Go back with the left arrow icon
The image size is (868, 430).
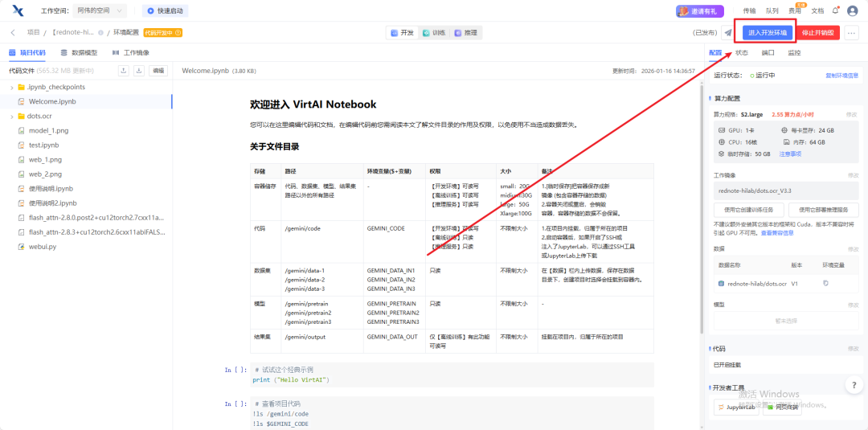(x=13, y=33)
